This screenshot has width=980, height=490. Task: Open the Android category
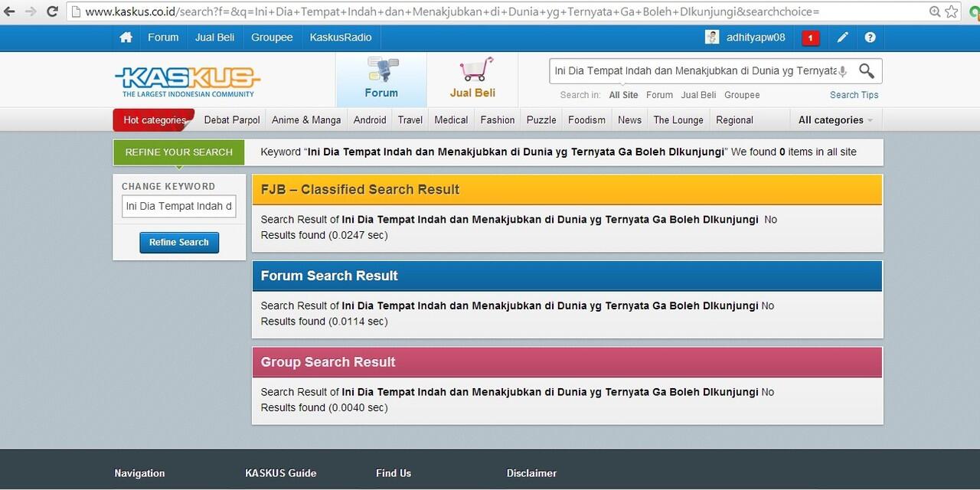(x=370, y=120)
